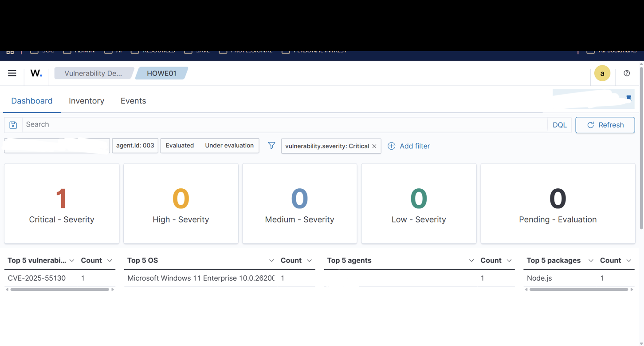Open the browser apps grid icon
Image resolution: width=644 pixels, height=346 pixels.
click(10, 51)
